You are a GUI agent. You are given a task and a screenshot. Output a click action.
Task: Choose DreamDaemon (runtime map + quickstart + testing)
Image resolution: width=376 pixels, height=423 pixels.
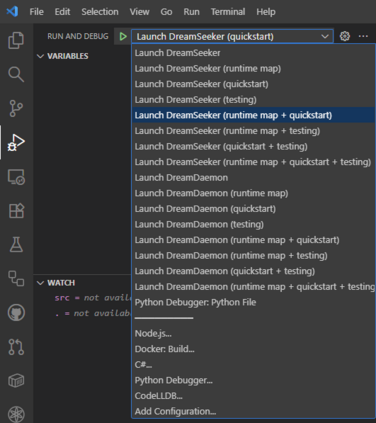click(253, 287)
